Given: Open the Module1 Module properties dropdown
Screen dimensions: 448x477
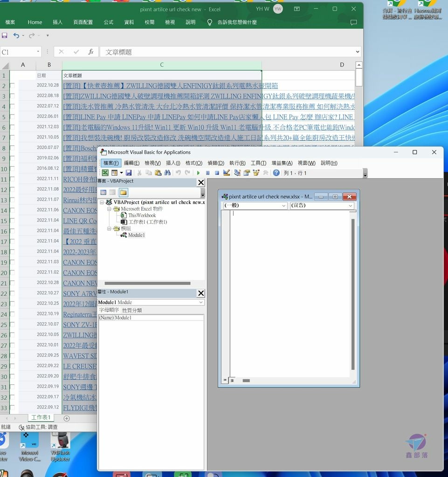Looking at the screenshot, I should pos(201,302).
